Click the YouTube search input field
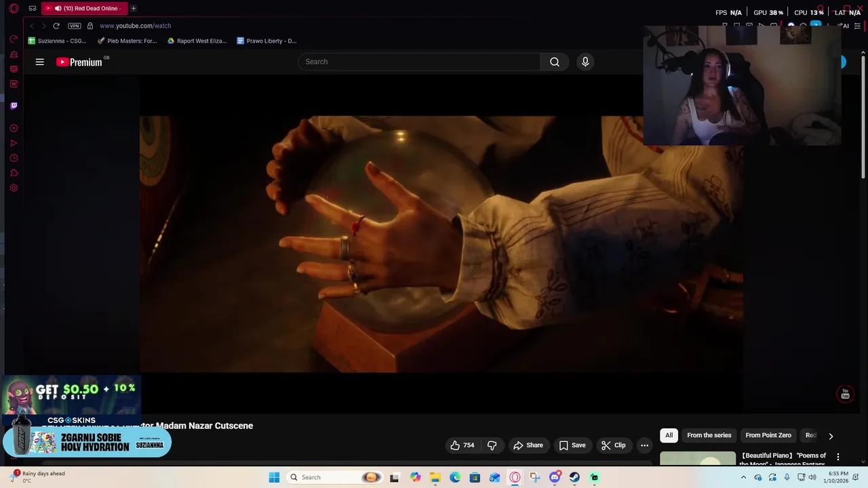 [419, 62]
